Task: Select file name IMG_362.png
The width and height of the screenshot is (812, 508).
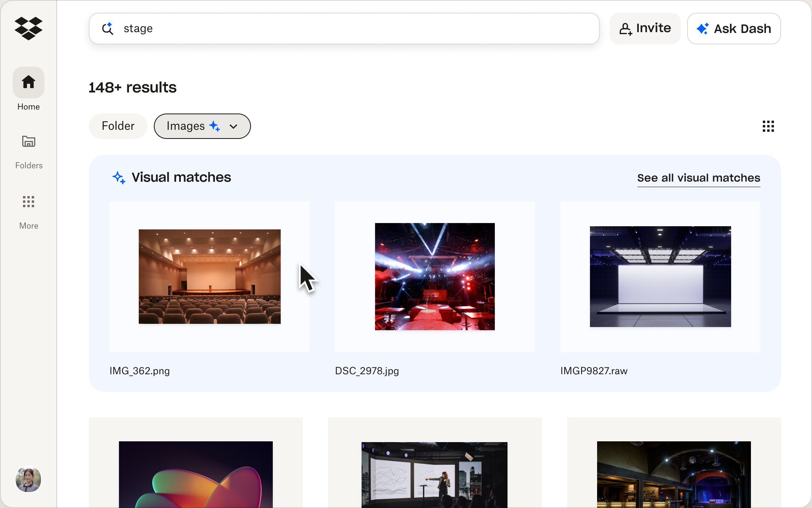Action: click(x=140, y=371)
